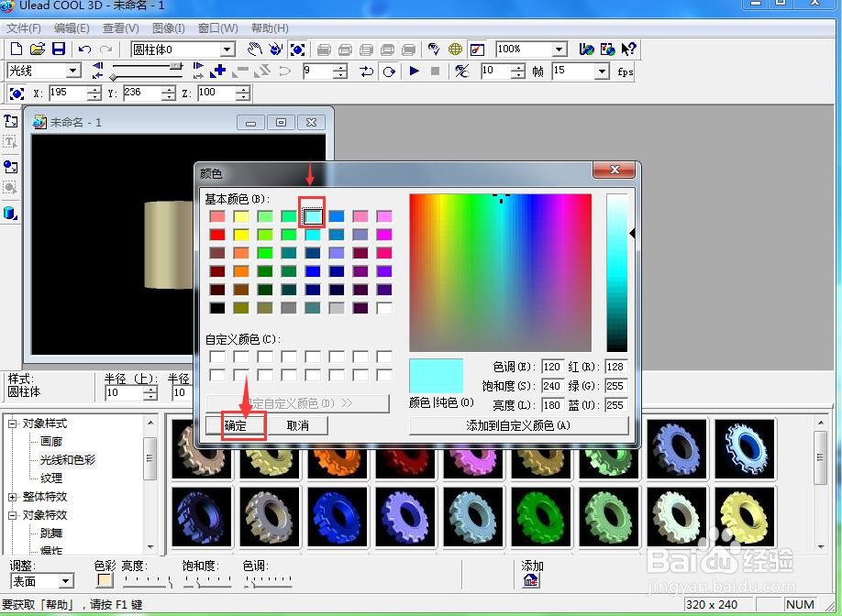Click the 红(R) value input field
Viewport: 842px width, 616px height.
click(x=616, y=367)
